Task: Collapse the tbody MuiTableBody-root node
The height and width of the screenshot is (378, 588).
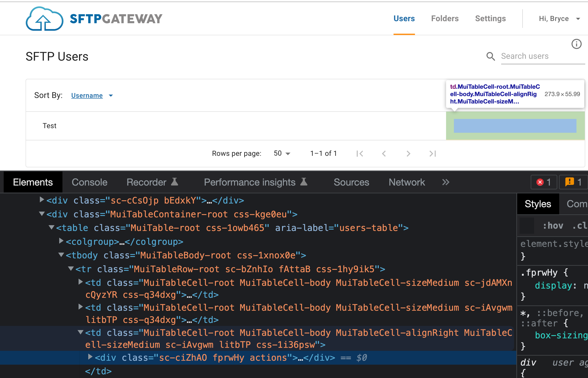Action: click(61, 255)
